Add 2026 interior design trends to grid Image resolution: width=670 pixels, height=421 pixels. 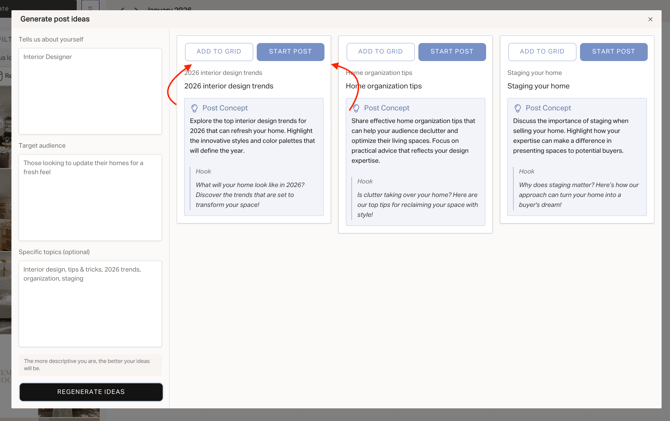coord(219,51)
